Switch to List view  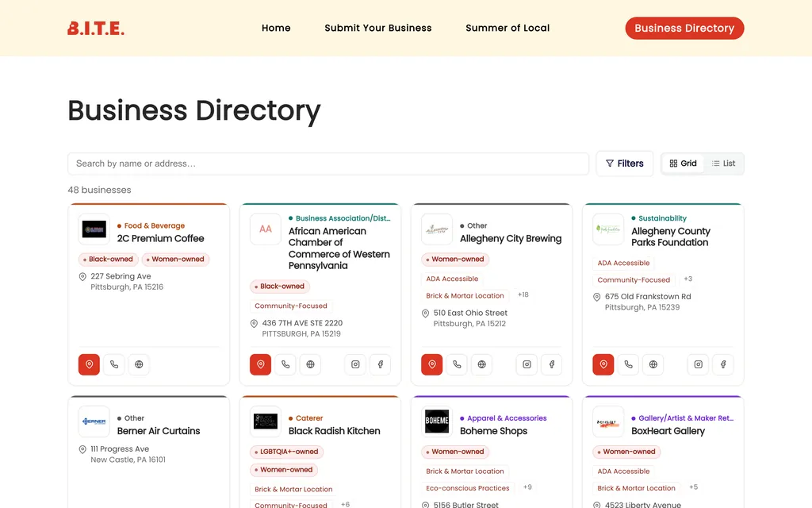tap(723, 164)
